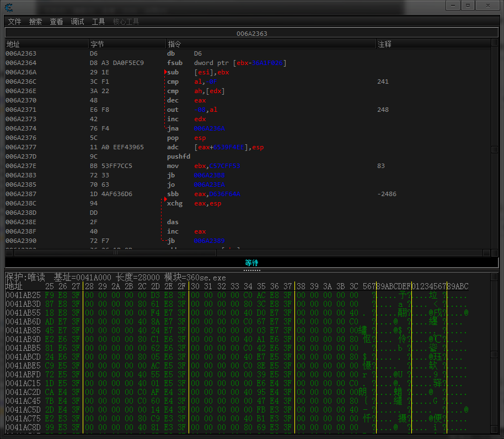
Task: Open the 工具 menu
Action: point(98,21)
